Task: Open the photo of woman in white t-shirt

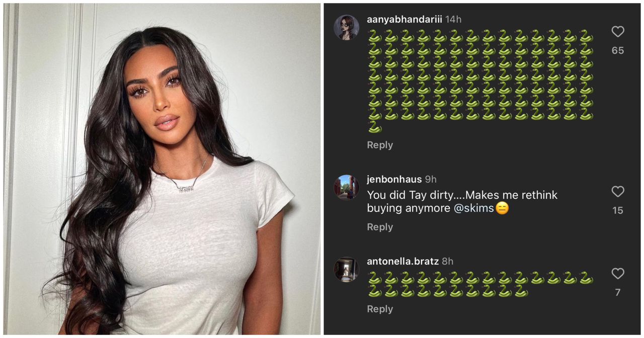Action: (162, 169)
